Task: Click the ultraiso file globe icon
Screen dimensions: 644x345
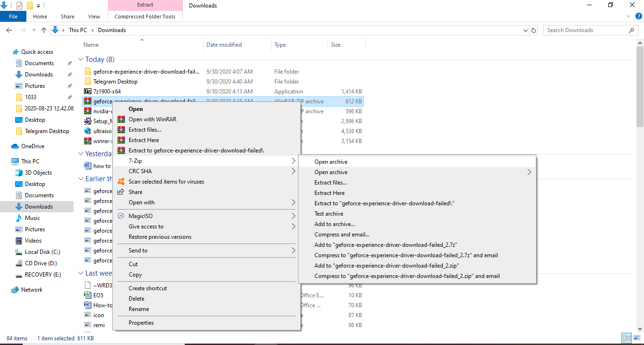Action: point(88,131)
